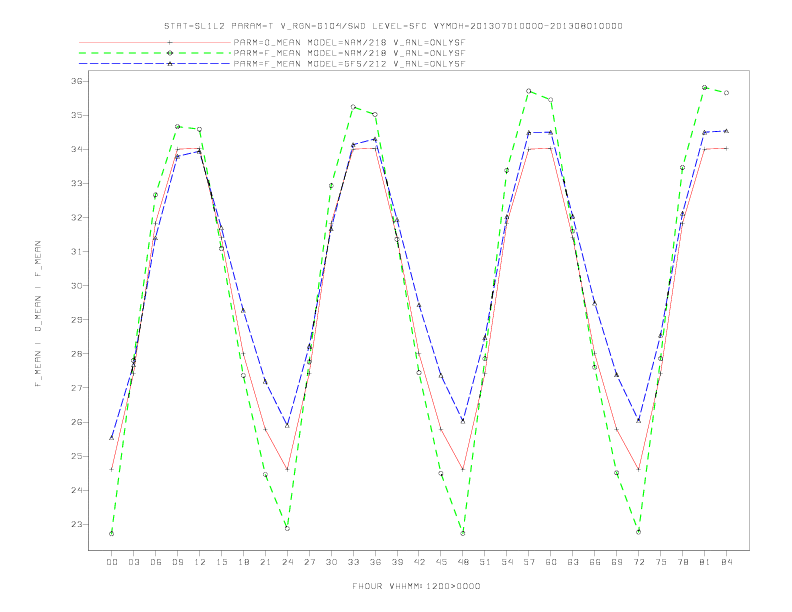The image size is (792, 612).
Task: Click x-axis forecast hour label 51
Action: coord(485,562)
